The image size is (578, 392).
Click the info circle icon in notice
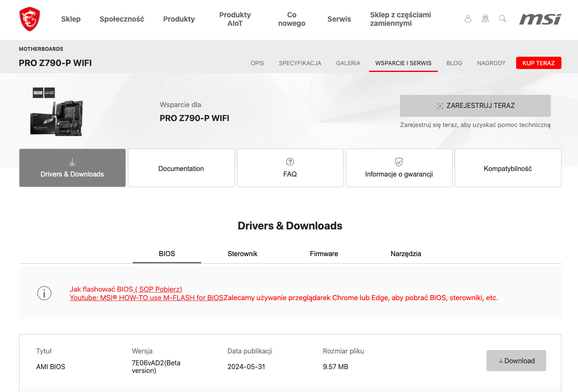(x=44, y=293)
